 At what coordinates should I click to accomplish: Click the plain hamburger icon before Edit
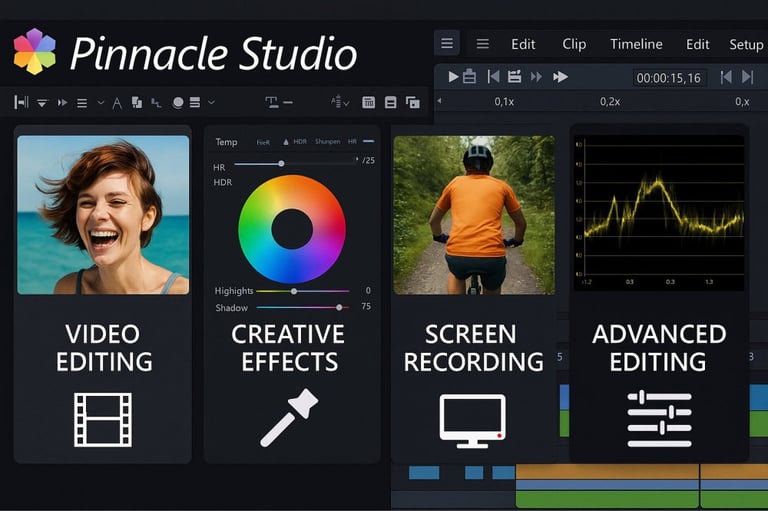[x=482, y=44]
